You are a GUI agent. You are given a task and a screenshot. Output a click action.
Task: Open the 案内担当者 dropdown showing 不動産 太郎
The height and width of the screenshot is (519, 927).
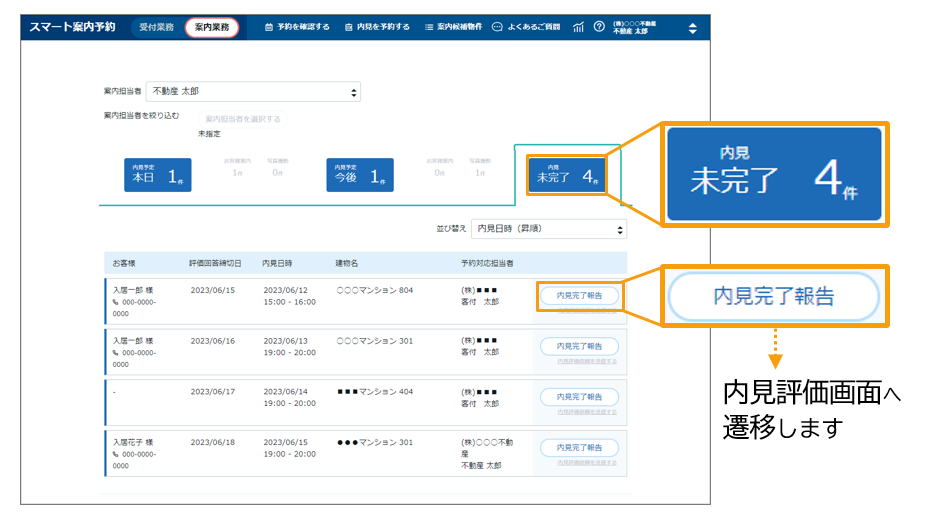(x=253, y=92)
